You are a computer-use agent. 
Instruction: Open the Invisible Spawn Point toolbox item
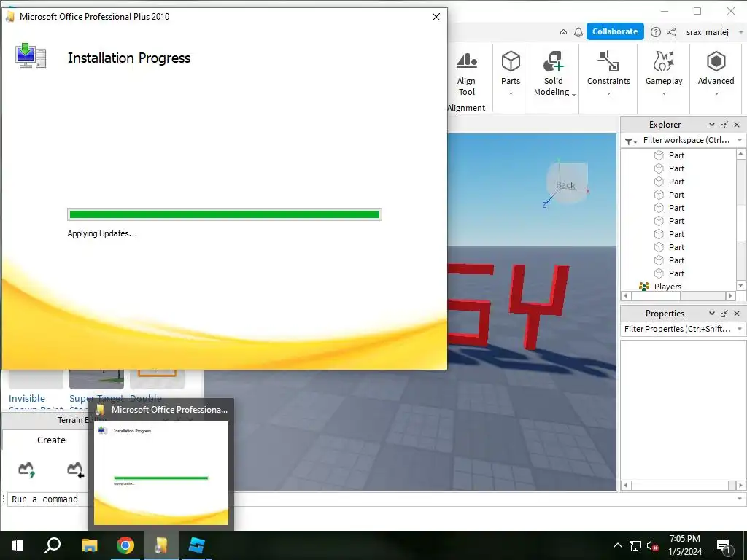(36, 389)
